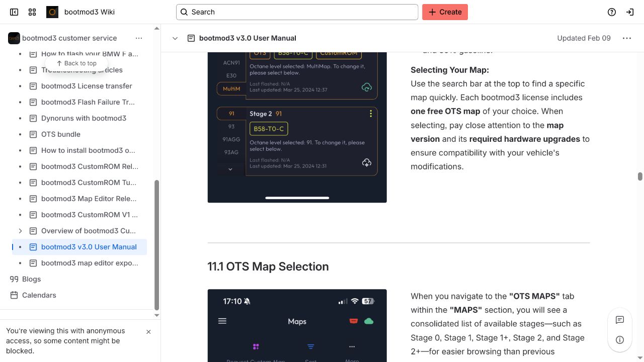Screen dimensions: 644x362
Task: Focus the Search input field
Action: (x=297, y=12)
